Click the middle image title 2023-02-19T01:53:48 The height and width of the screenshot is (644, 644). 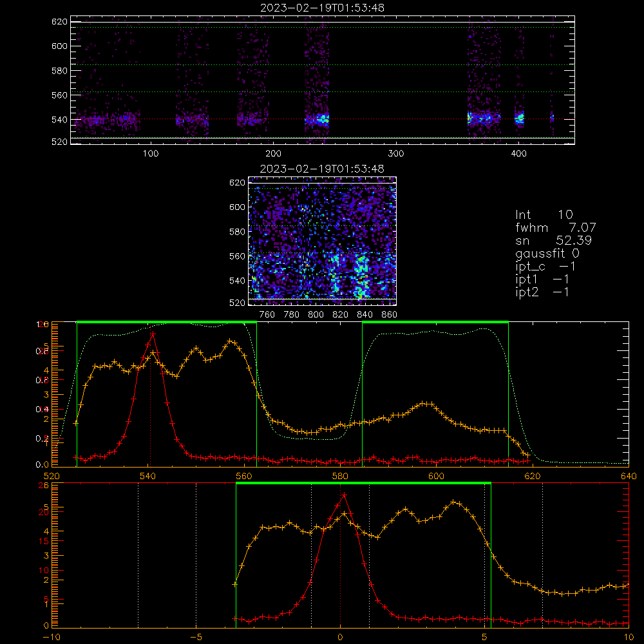323,169
